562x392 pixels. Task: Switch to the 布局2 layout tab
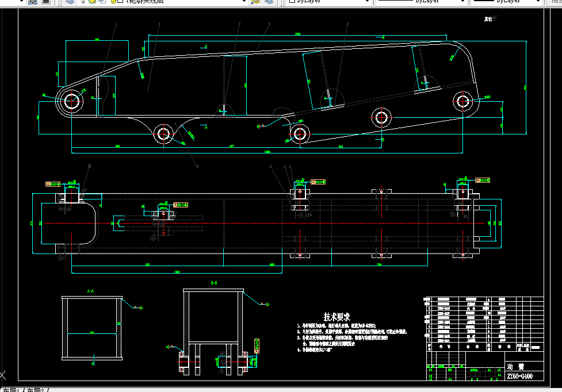pos(36,390)
